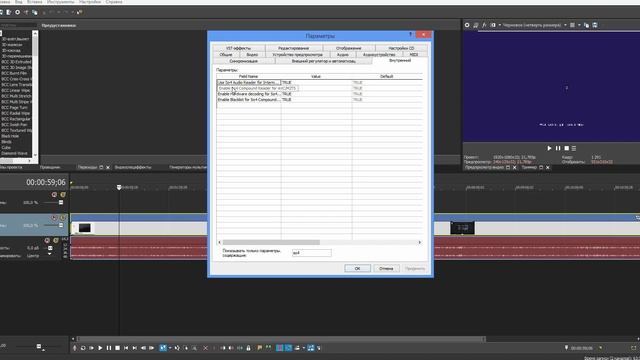Viewport: 640px width, 360px height.
Task: Open dropdown arrow next to Normal Edit tool
Action: click(170, 348)
